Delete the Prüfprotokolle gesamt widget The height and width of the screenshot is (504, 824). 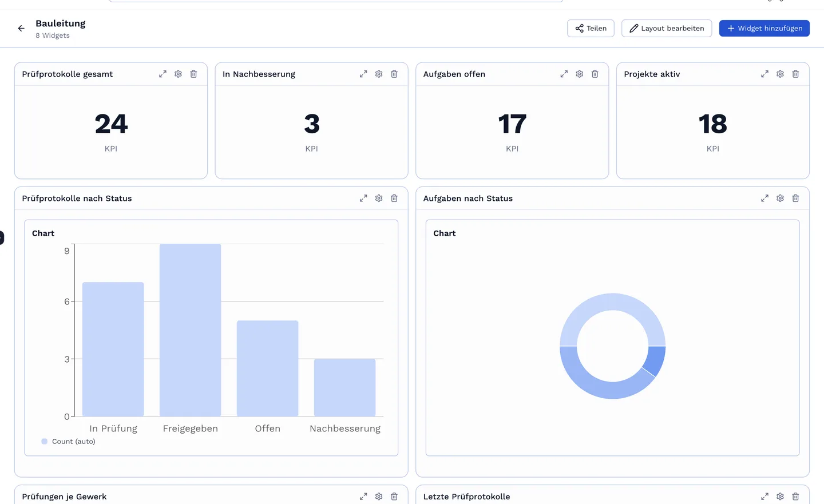tap(193, 74)
